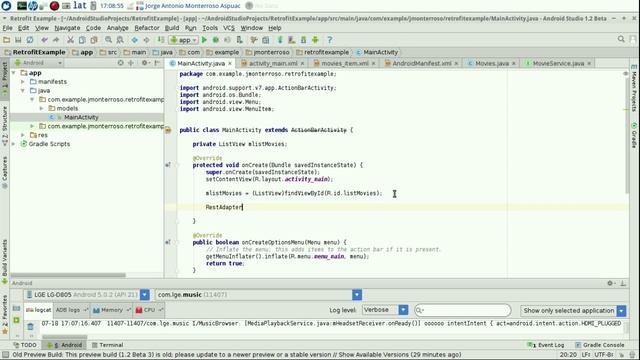This screenshot has width=640, height=360.
Task: Clear logcat with trash icon
Action: (x=31, y=326)
